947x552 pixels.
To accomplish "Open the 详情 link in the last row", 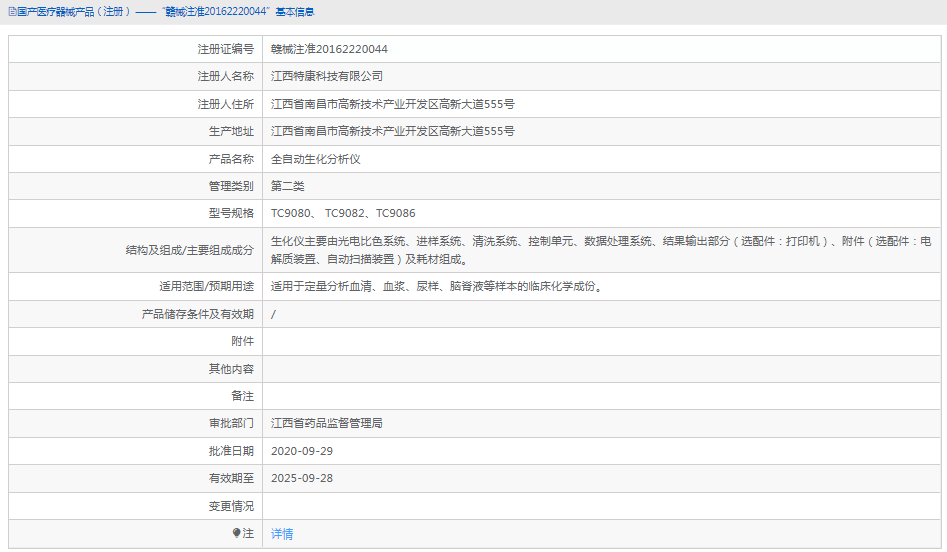I will [x=282, y=534].
